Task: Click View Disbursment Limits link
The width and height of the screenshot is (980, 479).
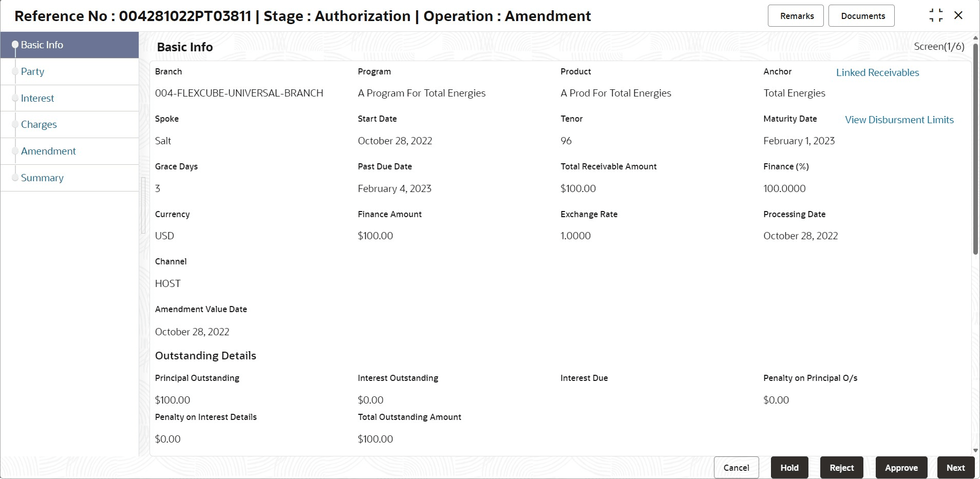Action: click(899, 120)
